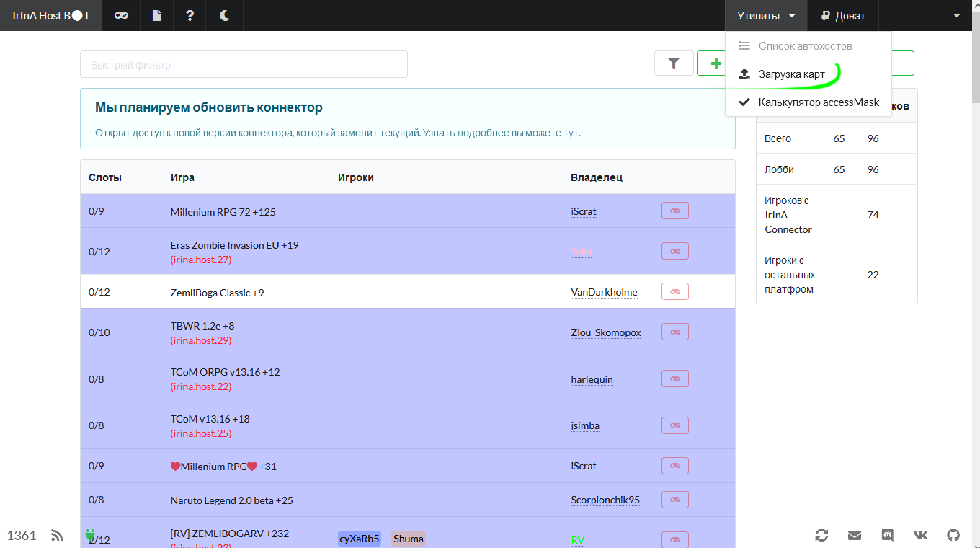Open owner VanDarkholme's profile
980x548 pixels.
604,292
